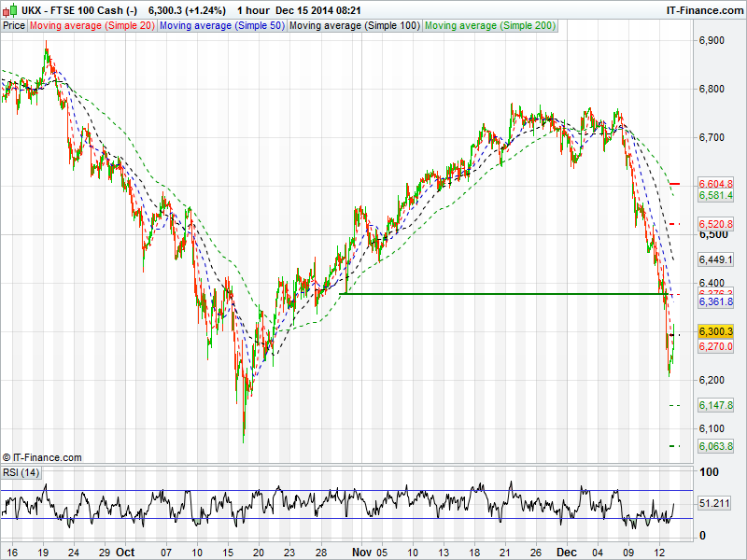Click the IT-Finance.com link at top right

(703, 9)
